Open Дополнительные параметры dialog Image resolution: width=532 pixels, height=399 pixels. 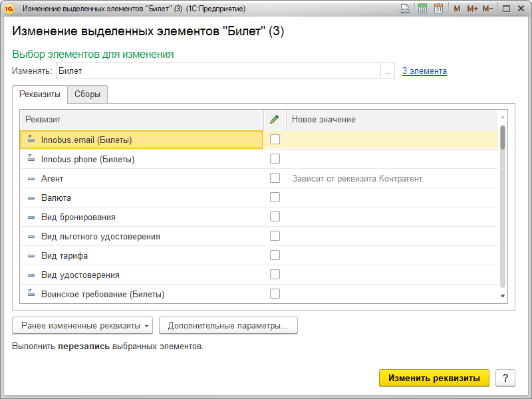pos(228,326)
